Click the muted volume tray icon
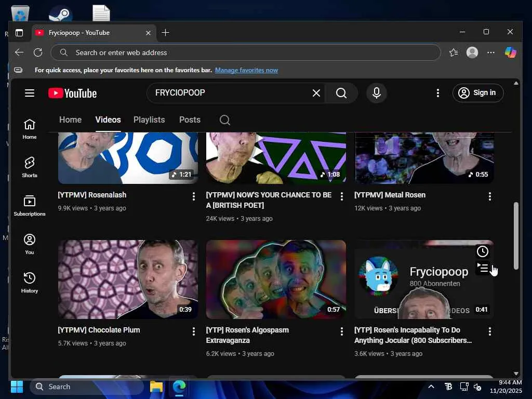The height and width of the screenshot is (399, 532). click(x=477, y=387)
